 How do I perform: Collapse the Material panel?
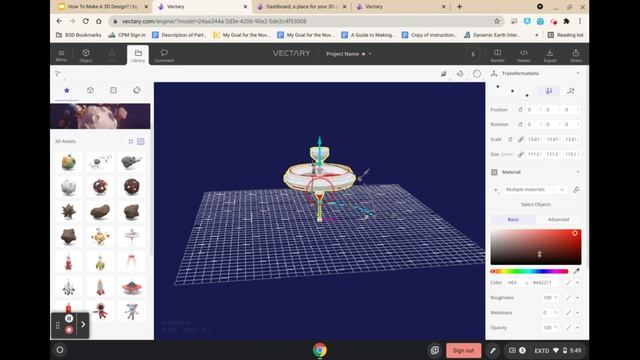[578, 172]
